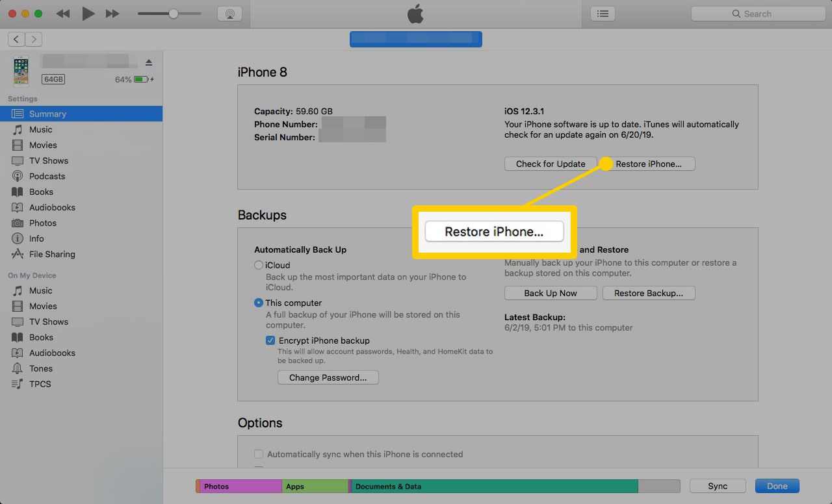Click Music icon under On My Device

(x=18, y=290)
